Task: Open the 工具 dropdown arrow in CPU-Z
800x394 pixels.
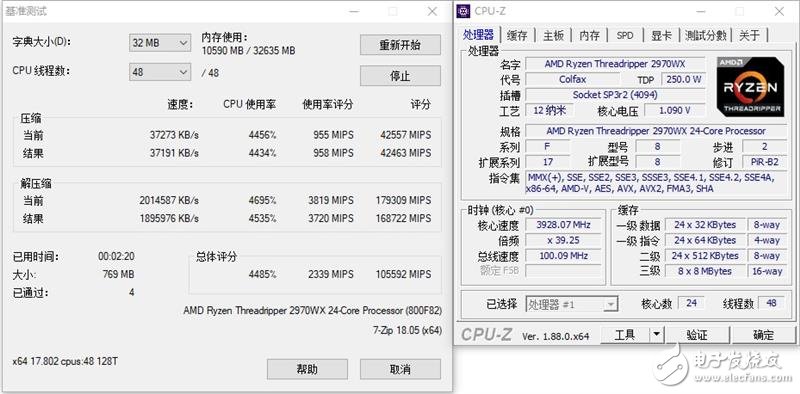Action: [x=657, y=335]
